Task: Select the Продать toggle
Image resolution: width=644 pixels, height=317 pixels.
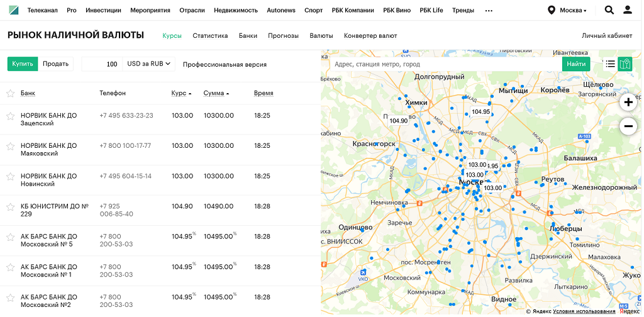Action: point(55,64)
